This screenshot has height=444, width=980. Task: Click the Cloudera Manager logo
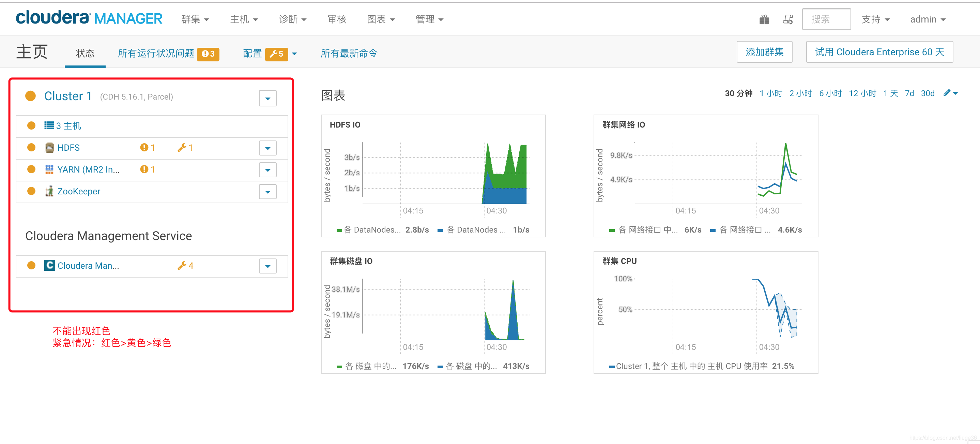tap(89, 18)
